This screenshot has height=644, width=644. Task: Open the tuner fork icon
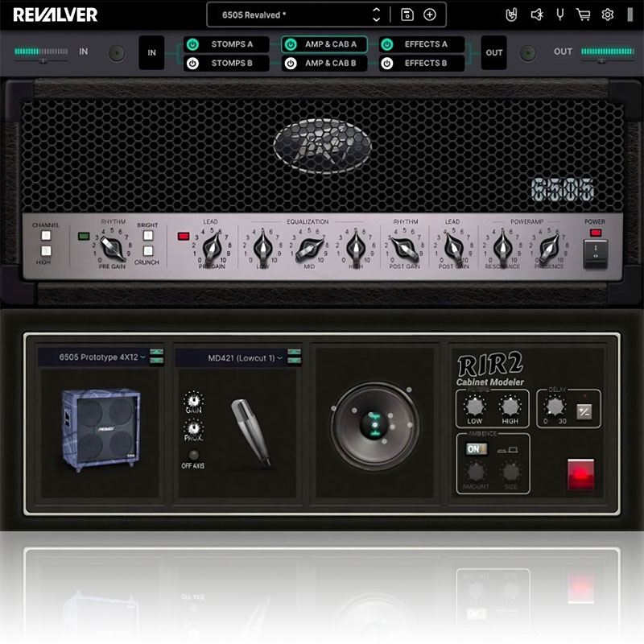point(559,14)
